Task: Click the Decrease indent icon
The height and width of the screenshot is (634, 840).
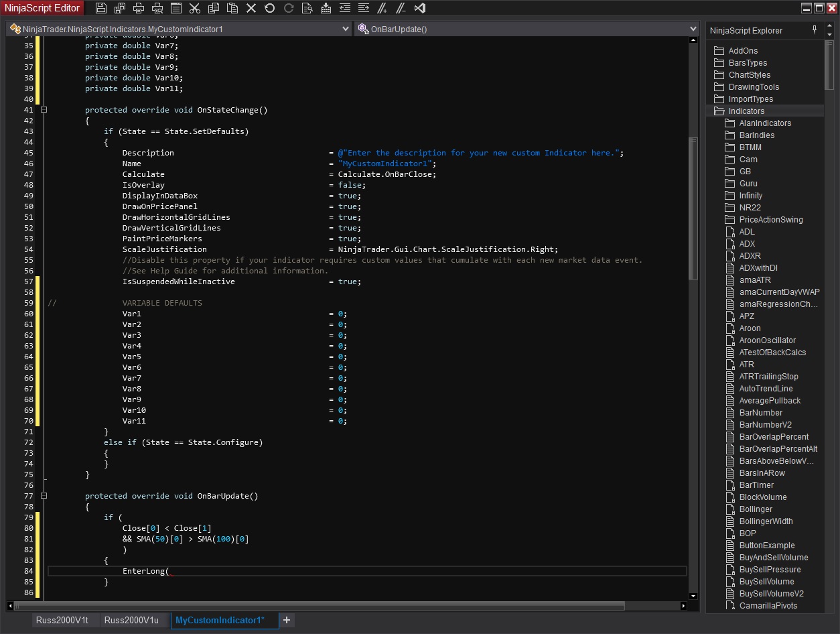Action: [345, 8]
